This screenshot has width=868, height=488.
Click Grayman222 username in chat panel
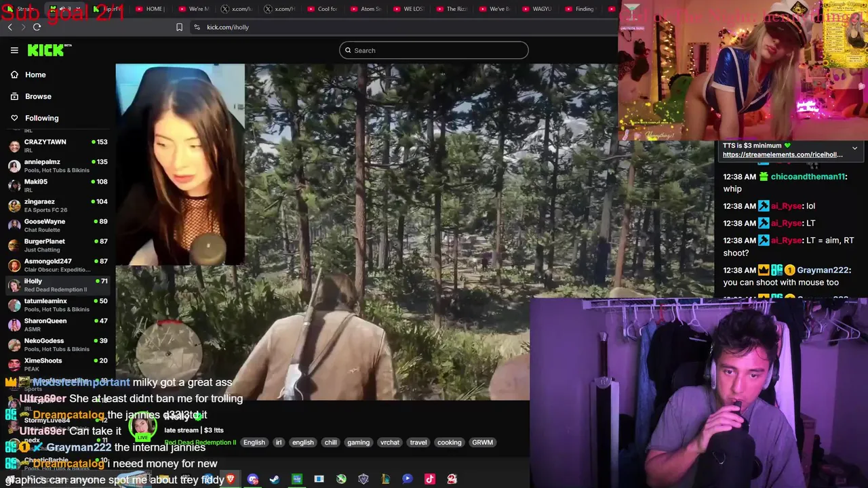coord(823,270)
